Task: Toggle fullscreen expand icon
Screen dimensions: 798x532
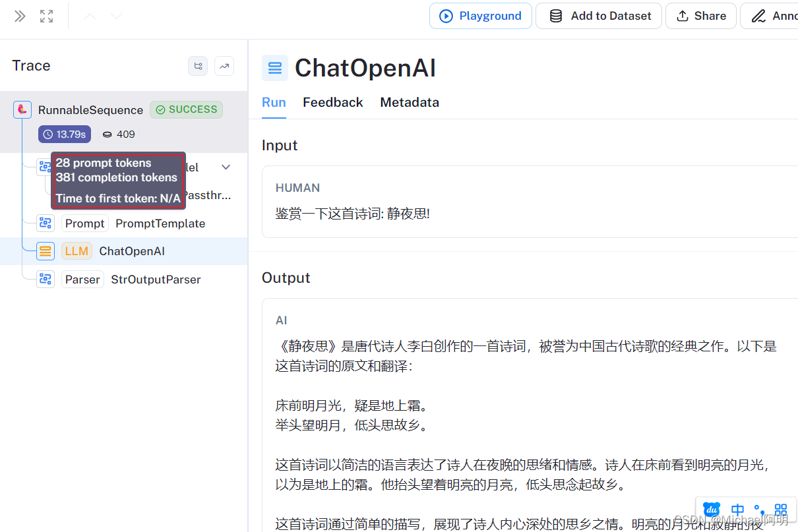Action: pos(46,16)
